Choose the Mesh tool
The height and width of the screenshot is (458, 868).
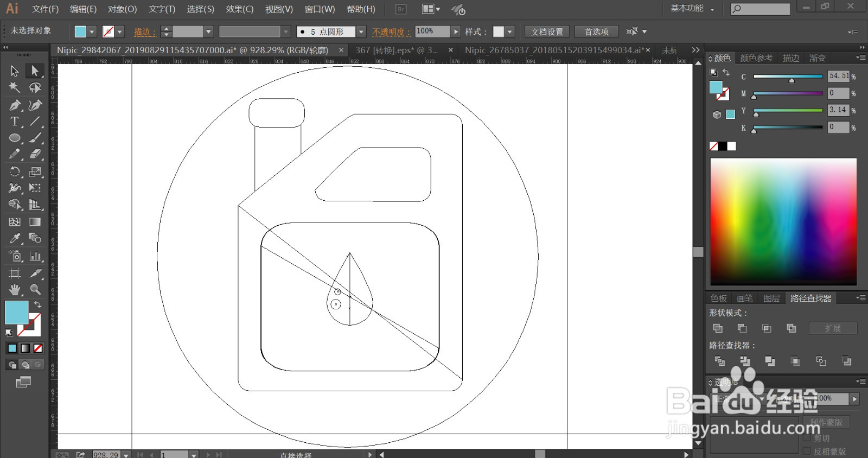(15, 221)
